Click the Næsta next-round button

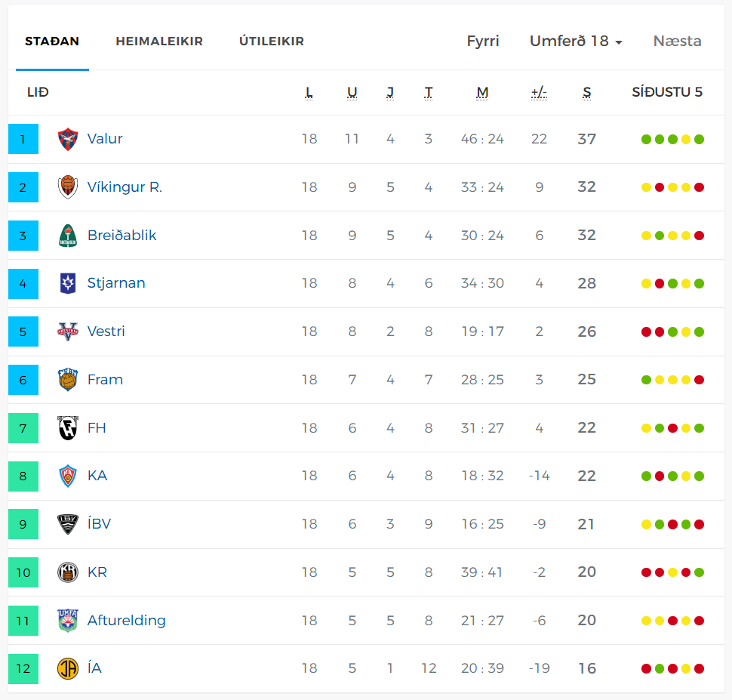(677, 41)
